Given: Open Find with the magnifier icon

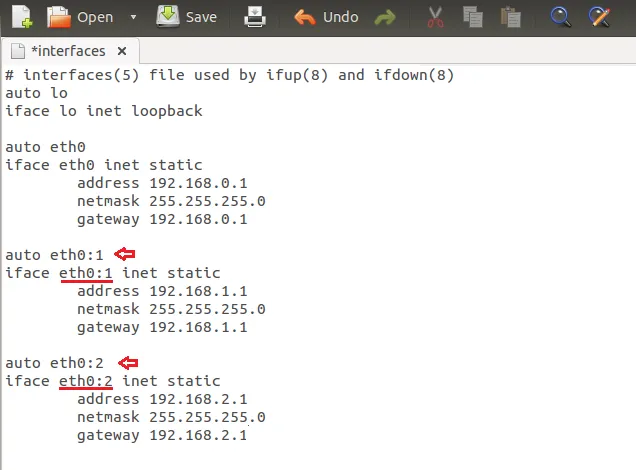Looking at the screenshot, I should (x=561, y=17).
